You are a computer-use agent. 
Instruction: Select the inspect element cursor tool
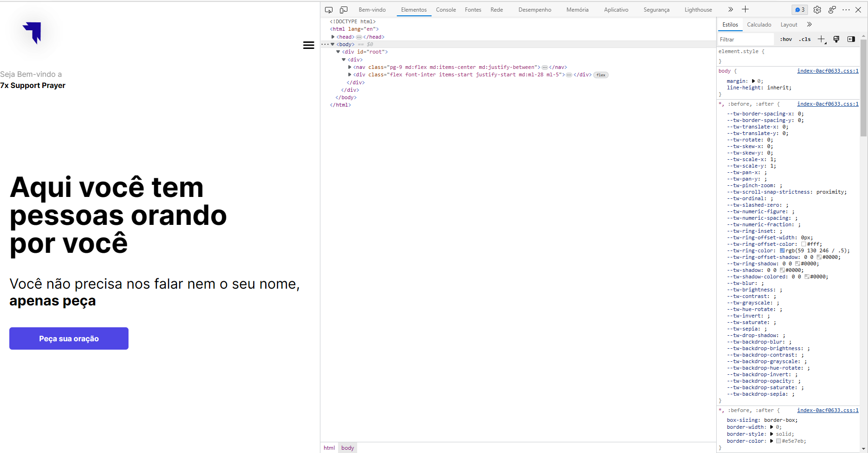click(x=329, y=9)
